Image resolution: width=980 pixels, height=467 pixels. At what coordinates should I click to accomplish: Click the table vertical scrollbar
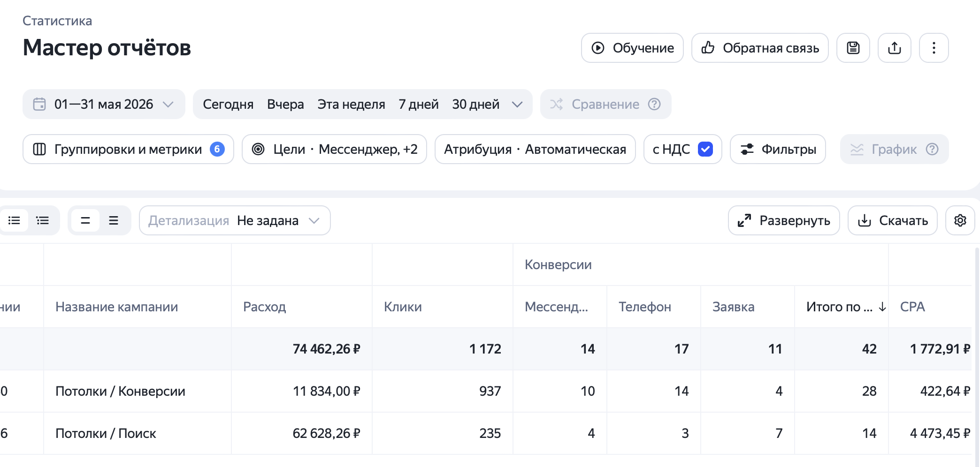[x=977, y=356]
